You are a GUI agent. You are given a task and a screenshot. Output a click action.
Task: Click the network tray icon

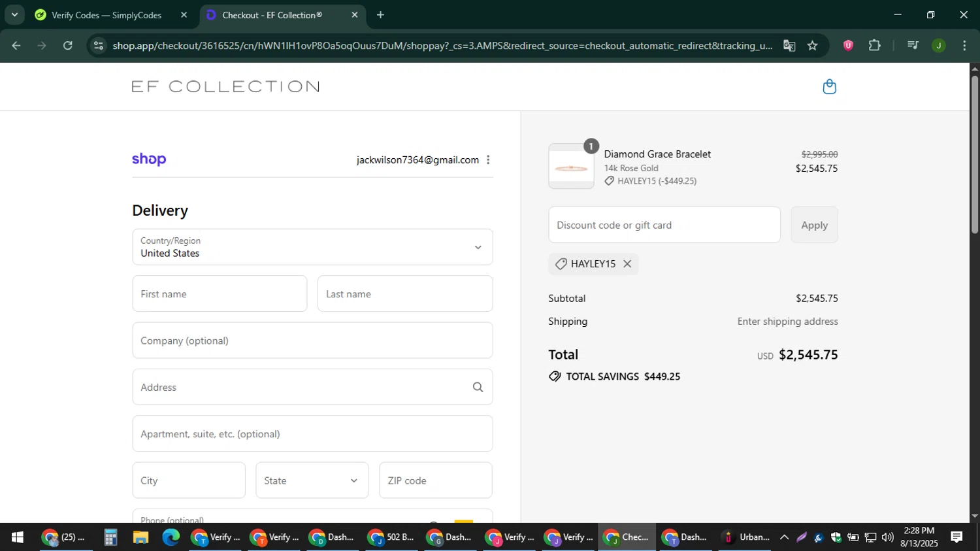click(x=870, y=537)
